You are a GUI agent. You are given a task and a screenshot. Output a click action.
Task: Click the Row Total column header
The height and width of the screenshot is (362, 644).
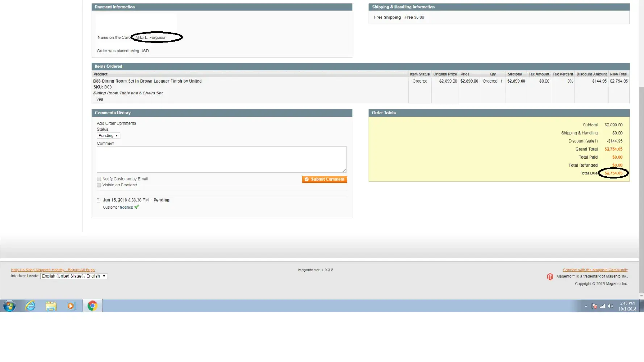click(x=619, y=74)
